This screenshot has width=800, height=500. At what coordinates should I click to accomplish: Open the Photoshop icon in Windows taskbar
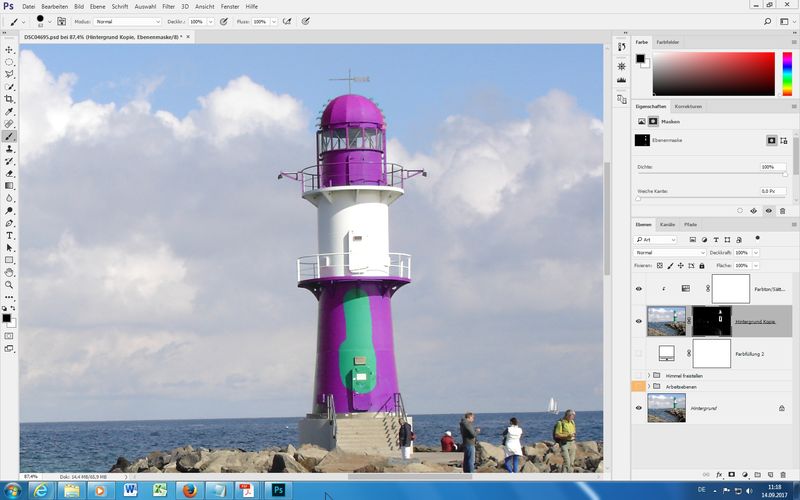pos(277,490)
